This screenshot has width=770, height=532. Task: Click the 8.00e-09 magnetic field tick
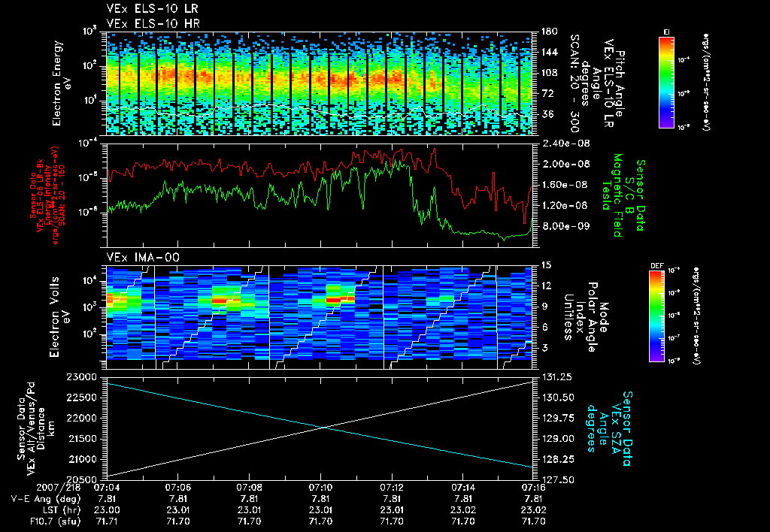pyautogui.click(x=565, y=226)
